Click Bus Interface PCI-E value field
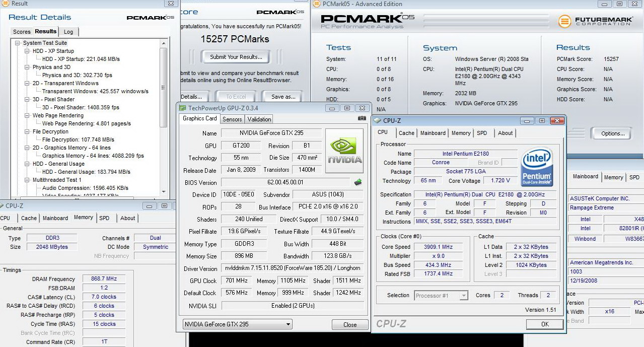644x347 pixels. 328,207
